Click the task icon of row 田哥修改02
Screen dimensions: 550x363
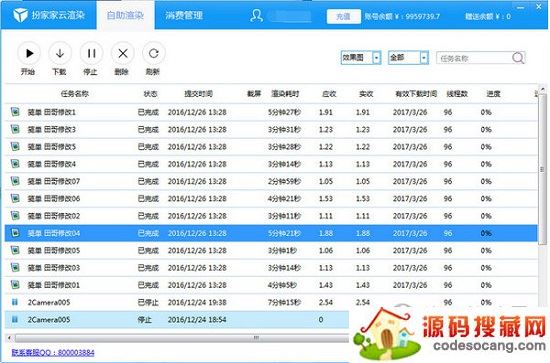point(15,215)
